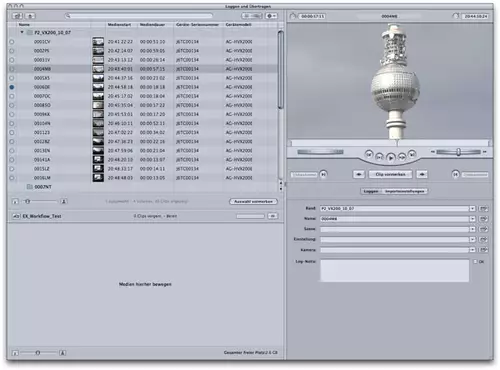The width and height of the screenshot is (500, 370).
Task: Click the increment button beside Szene field
Action: pos(483,229)
